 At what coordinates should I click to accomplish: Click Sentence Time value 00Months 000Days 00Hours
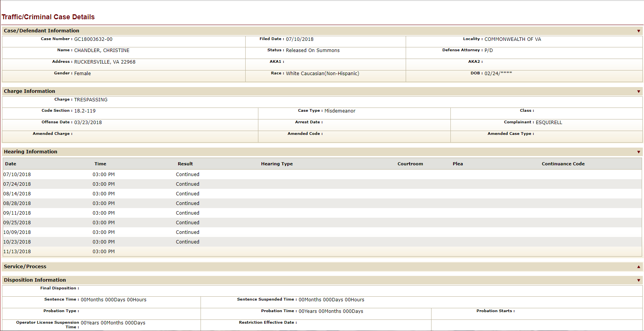114,300
